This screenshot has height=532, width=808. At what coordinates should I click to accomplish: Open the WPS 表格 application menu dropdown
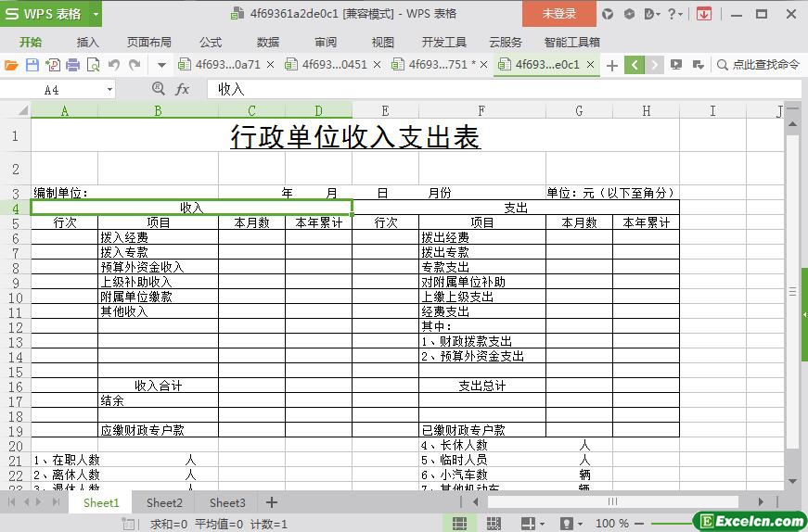coord(96,14)
